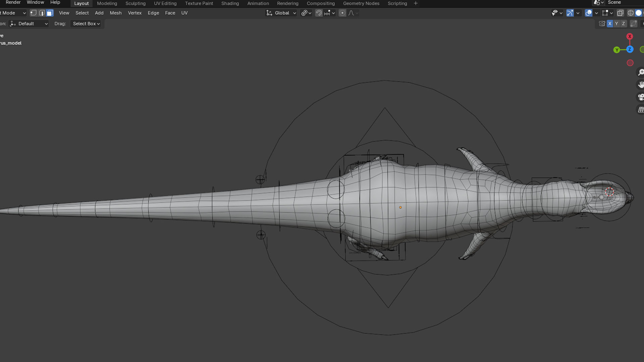Open the Select Box drag dropdown
Image resolution: width=644 pixels, height=362 pixels.
click(x=86, y=24)
